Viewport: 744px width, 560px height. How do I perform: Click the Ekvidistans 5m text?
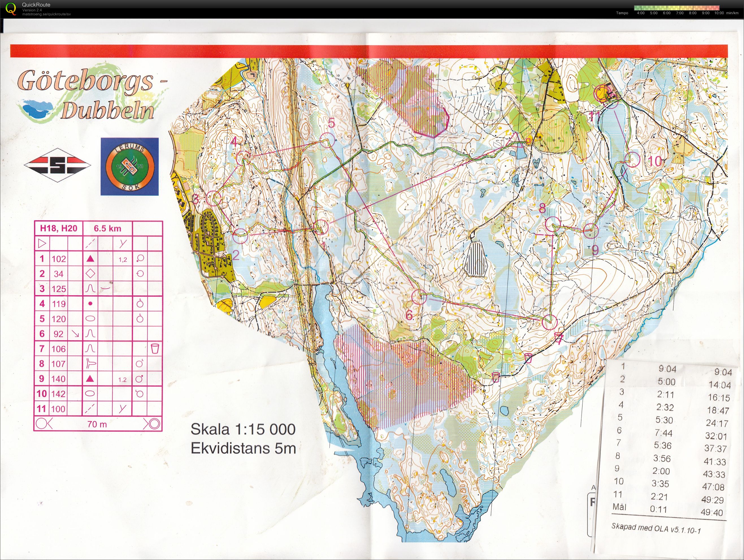coord(243,448)
